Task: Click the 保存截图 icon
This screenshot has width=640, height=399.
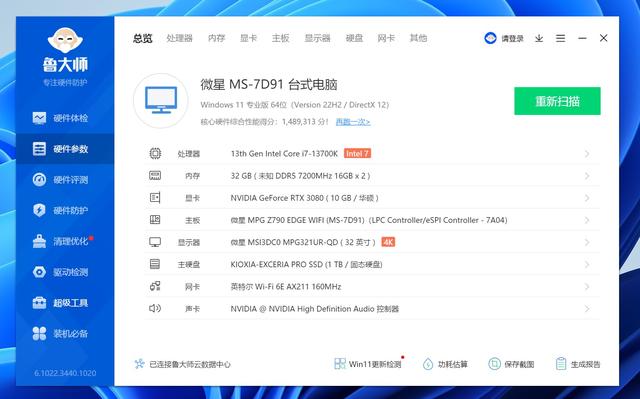Action: point(494,364)
